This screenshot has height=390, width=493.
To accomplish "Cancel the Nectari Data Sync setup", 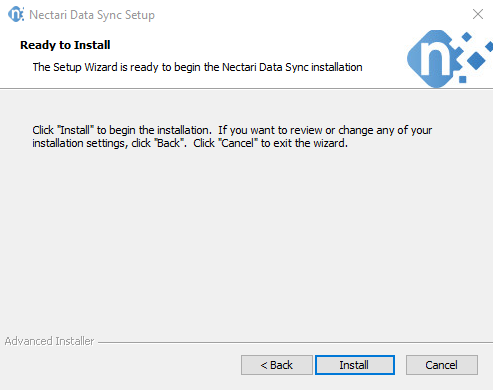I will (x=442, y=365).
